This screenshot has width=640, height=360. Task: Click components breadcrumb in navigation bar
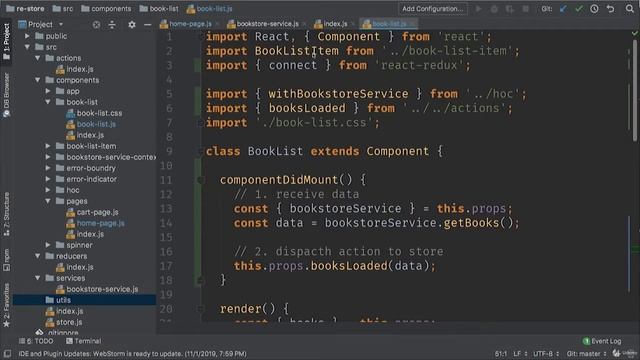click(106, 9)
